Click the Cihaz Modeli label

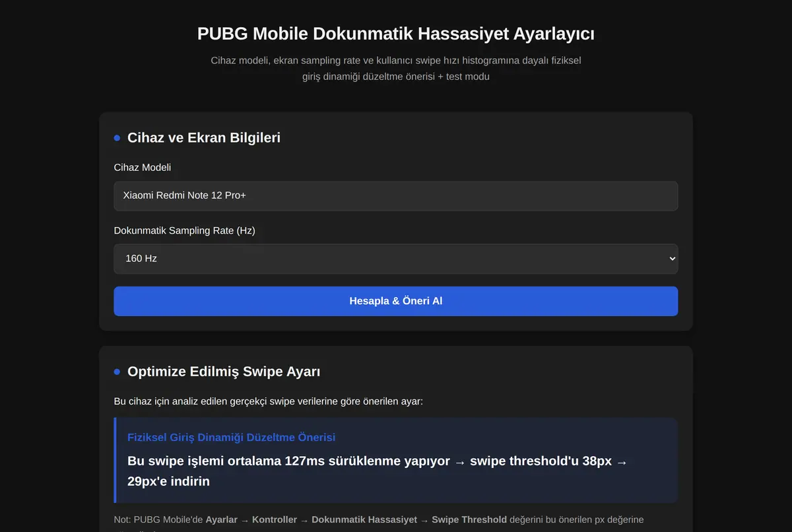point(143,168)
